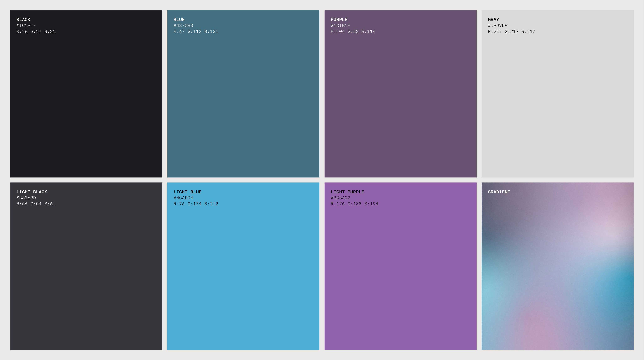
Task: Click hex code #D9D9D9
Action: (498, 25)
